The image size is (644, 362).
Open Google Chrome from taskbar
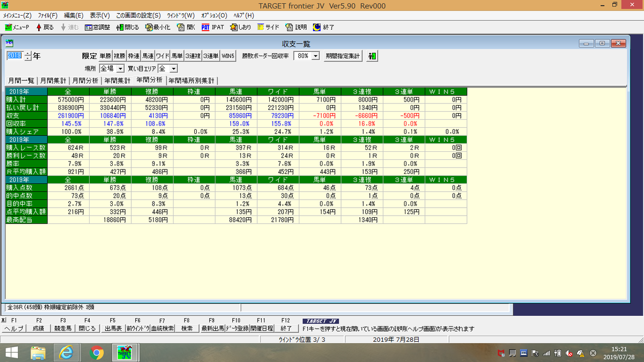97,353
